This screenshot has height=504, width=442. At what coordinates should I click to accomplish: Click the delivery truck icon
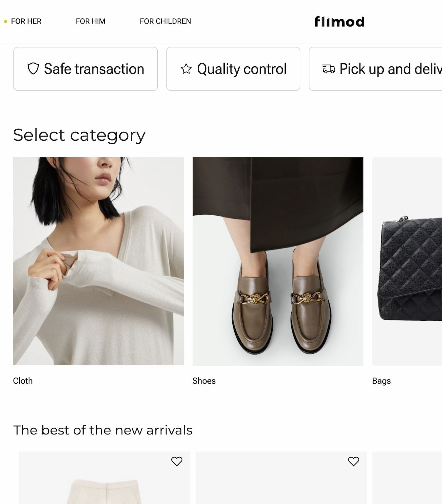point(329,69)
